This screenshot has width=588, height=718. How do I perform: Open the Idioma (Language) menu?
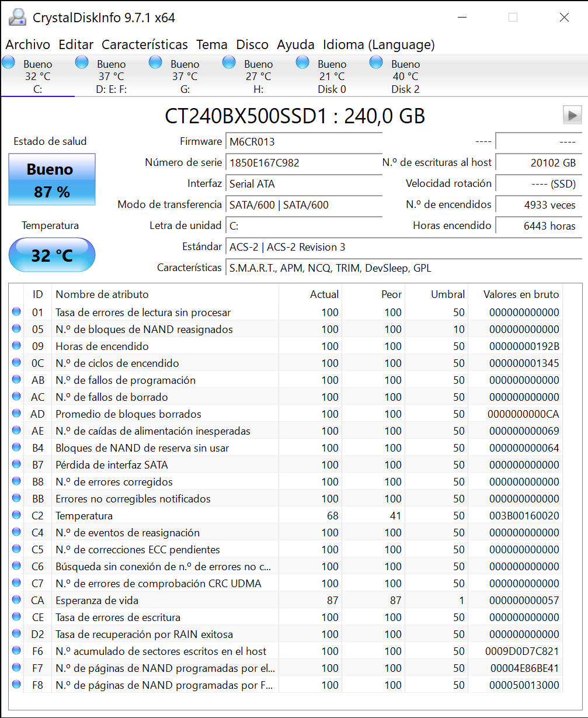(x=378, y=44)
